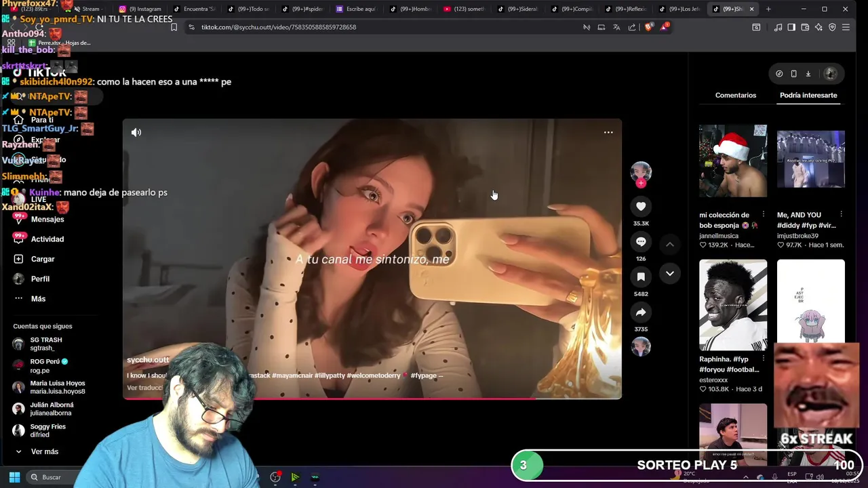Bookmark the page with address bar icon
This screenshot has height=488, width=868.
pos(174,27)
